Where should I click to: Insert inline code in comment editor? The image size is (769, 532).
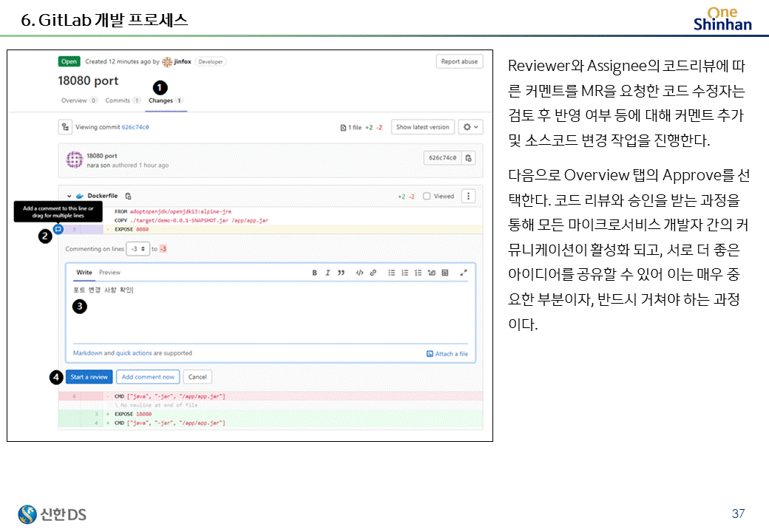click(359, 273)
